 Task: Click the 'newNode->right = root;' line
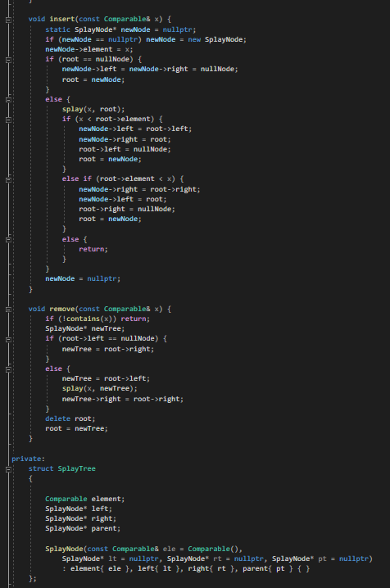[x=125, y=139]
